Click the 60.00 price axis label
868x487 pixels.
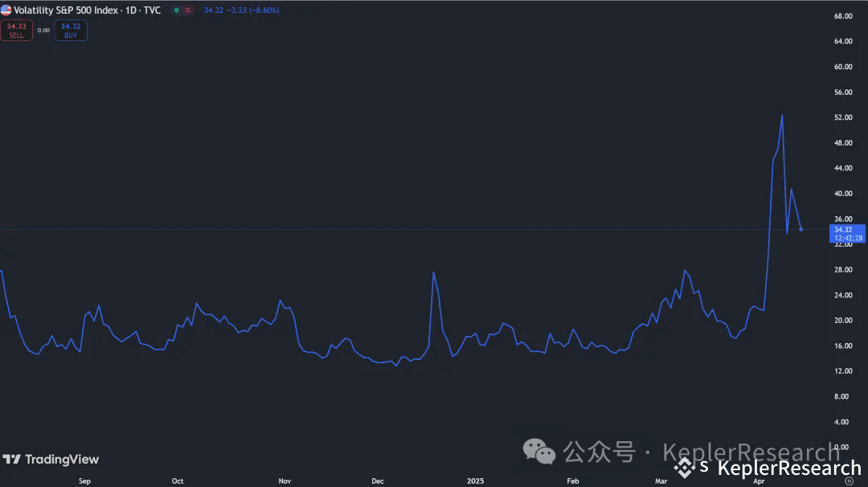pos(843,67)
